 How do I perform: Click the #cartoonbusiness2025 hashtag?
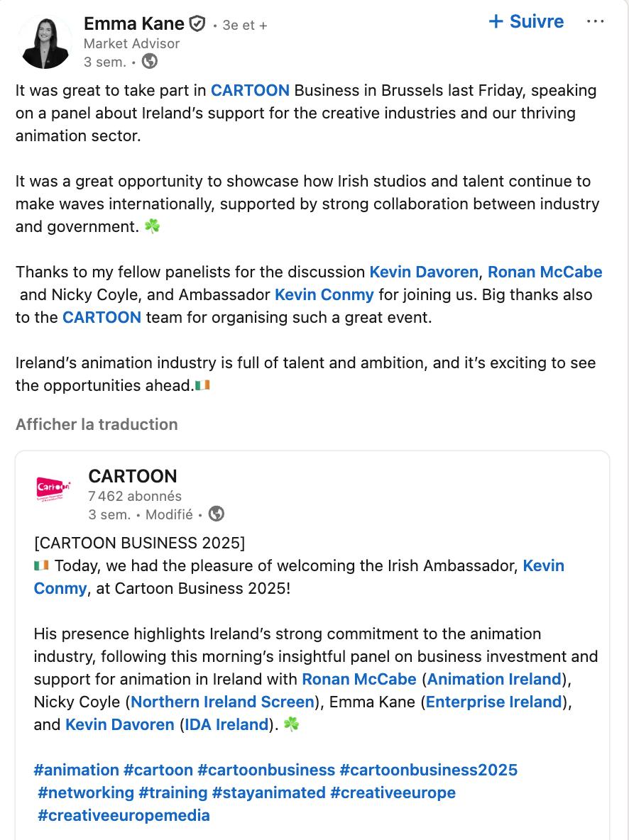[428, 770]
